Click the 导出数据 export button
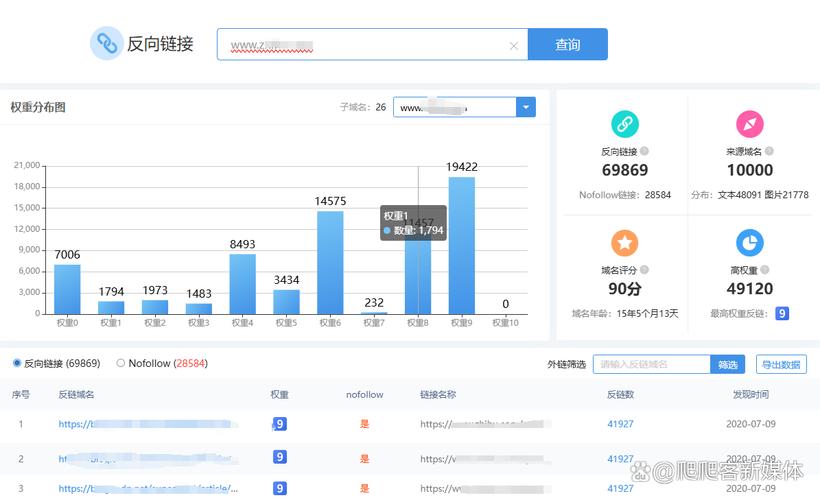The width and height of the screenshot is (820, 500). click(x=781, y=365)
